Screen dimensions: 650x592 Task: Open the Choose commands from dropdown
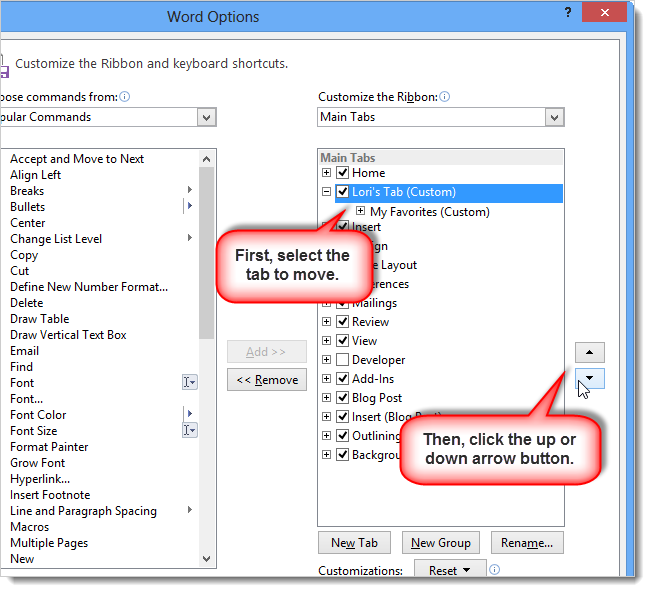pyautogui.click(x=206, y=117)
